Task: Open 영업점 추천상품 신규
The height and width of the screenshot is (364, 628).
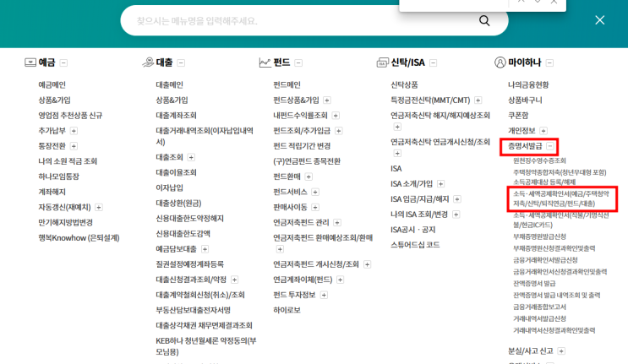Action: pyautogui.click(x=70, y=116)
